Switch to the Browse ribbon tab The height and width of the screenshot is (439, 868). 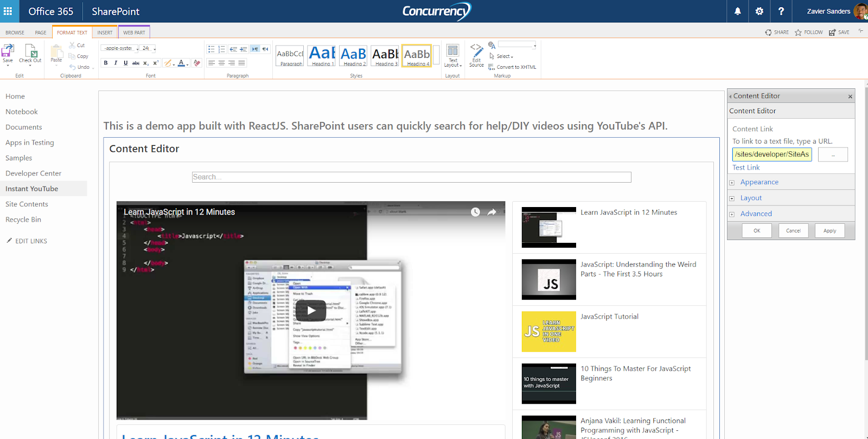click(15, 33)
